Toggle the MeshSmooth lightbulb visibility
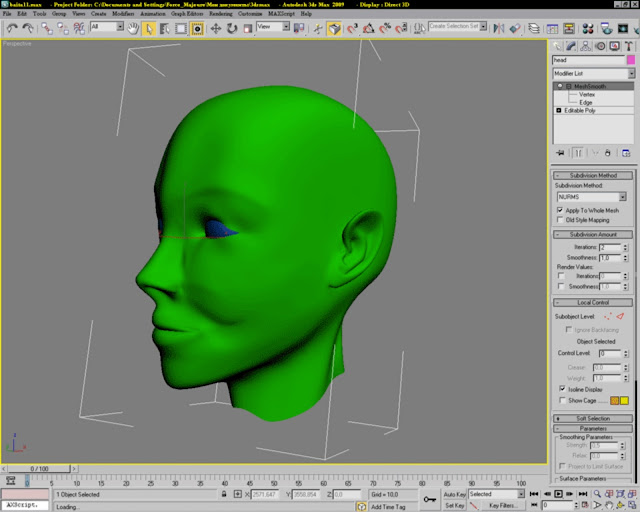 point(560,86)
